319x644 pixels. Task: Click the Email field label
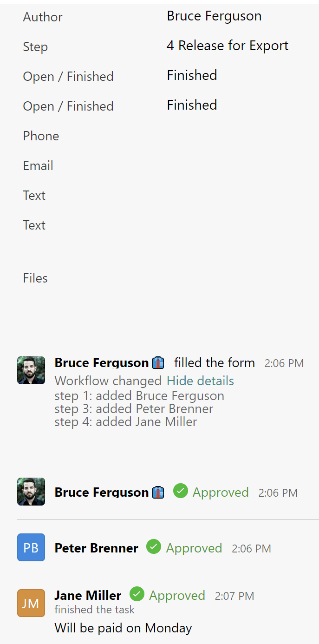pyautogui.click(x=38, y=165)
